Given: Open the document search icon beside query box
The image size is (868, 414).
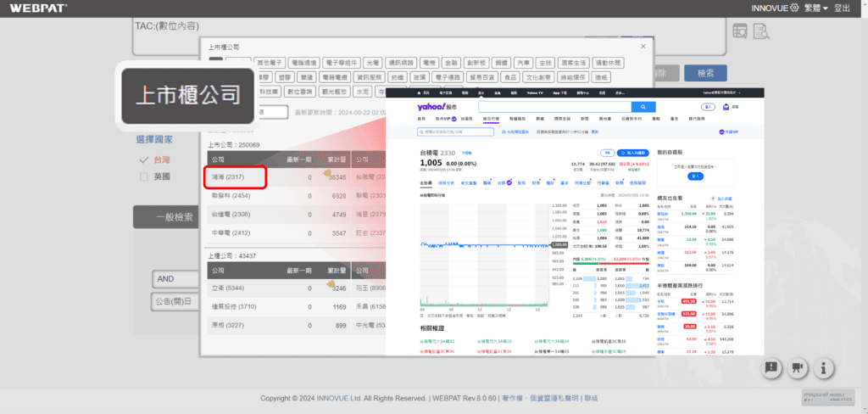Looking at the screenshot, I should coord(760,31).
